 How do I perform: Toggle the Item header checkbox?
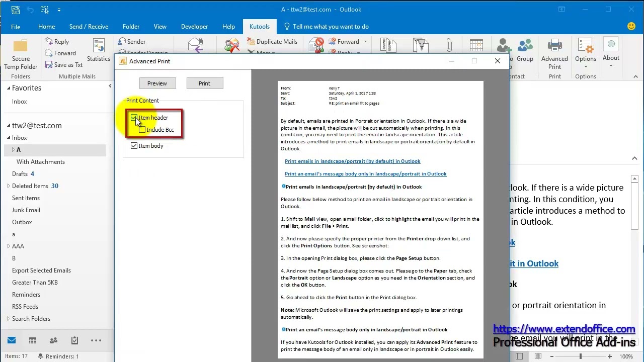[x=134, y=118]
